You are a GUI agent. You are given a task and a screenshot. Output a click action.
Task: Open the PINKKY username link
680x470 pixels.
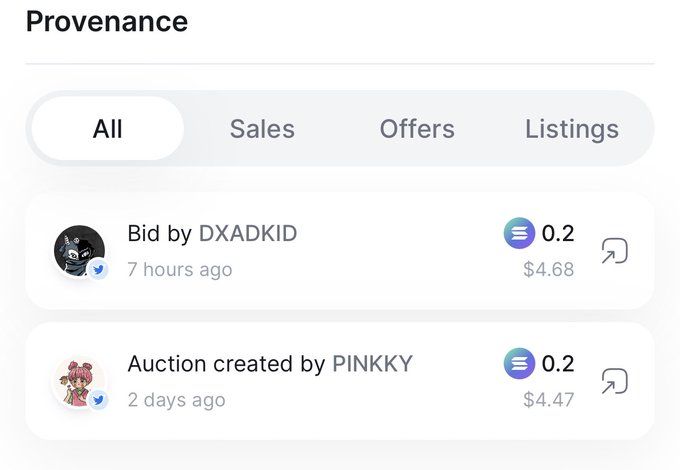point(372,364)
